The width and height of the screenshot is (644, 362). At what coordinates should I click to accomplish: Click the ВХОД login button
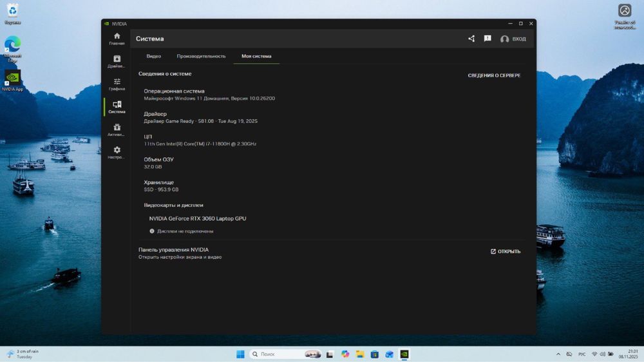pyautogui.click(x=513, y=39)
